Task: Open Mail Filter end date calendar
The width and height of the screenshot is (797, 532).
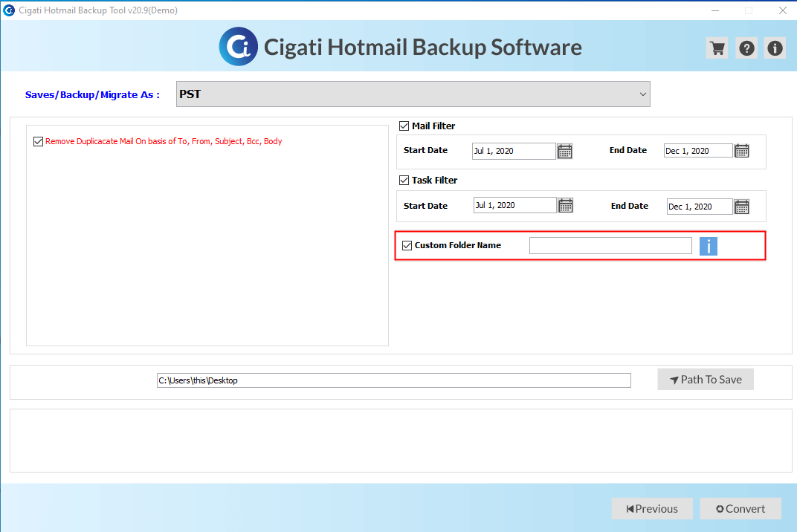Action: coord(741,151)
